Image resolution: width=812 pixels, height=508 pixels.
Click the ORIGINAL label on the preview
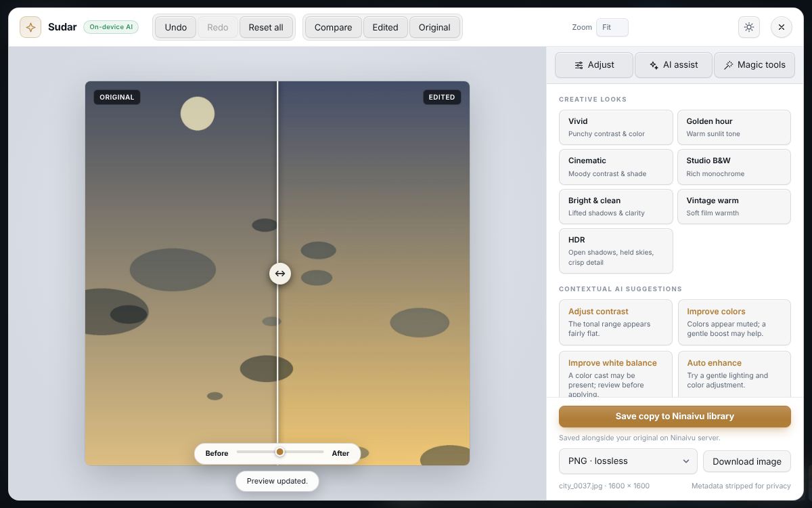tap(117, 97)
